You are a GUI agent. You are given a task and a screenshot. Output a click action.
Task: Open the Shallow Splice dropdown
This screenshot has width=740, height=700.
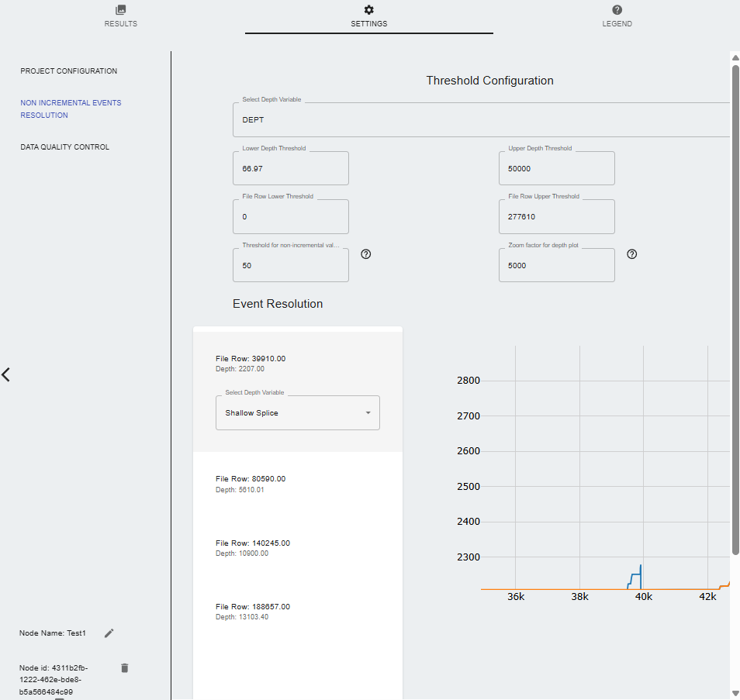click(297, 413)
